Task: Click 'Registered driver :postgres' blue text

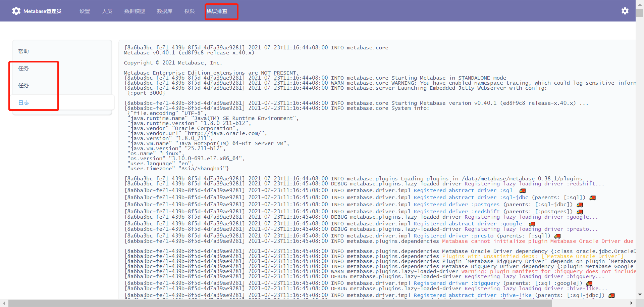Action: tap(457, 205)
